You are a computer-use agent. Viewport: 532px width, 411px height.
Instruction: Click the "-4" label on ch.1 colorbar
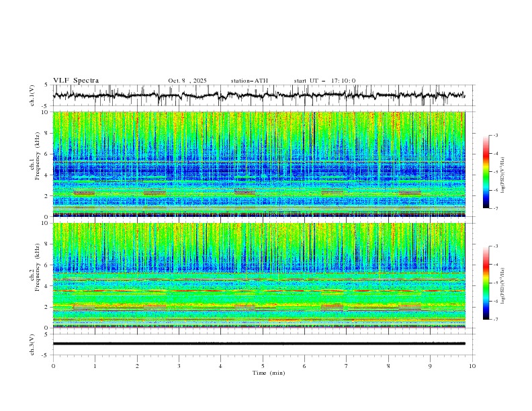point(496,154)
